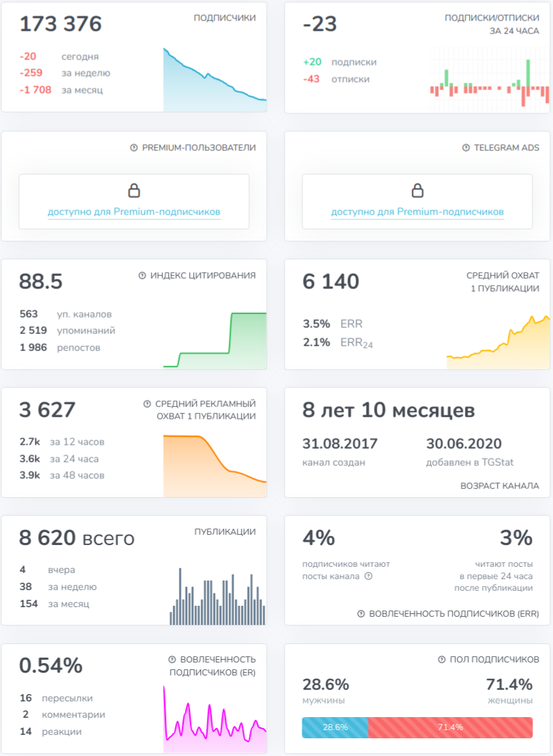Click '2.1% ERR24' row
Viewport: 553px width, 756px height.
click(337, 343)
